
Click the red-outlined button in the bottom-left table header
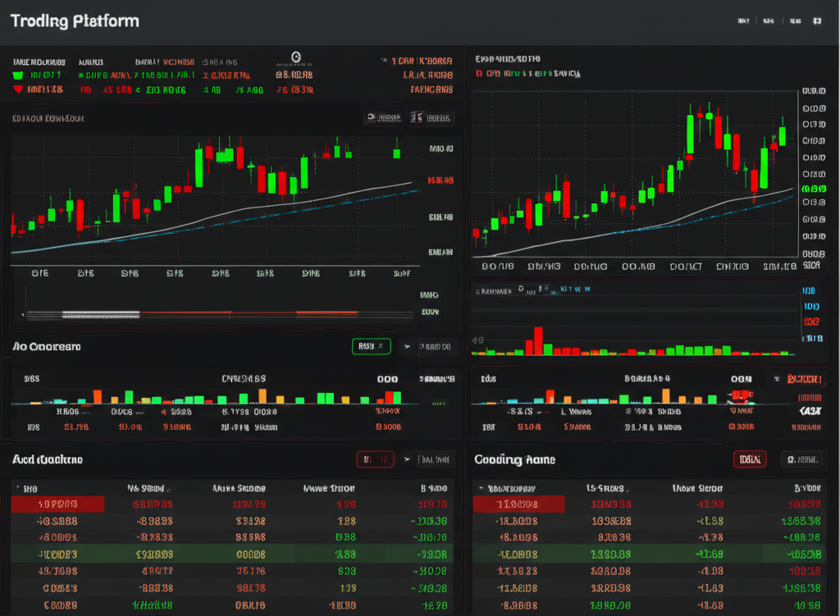click(375, 460)
